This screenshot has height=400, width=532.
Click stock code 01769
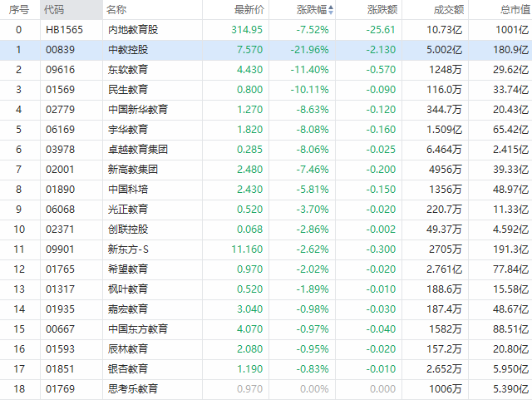(x=60, y=389)
